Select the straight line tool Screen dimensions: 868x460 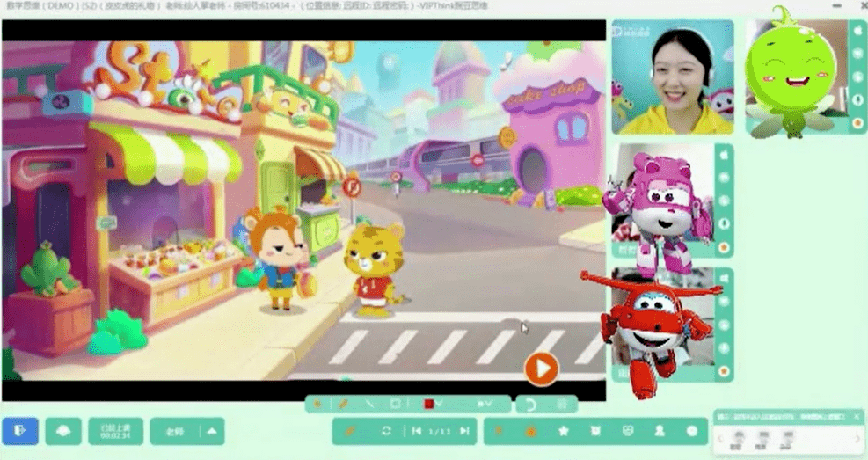[369, 404]
